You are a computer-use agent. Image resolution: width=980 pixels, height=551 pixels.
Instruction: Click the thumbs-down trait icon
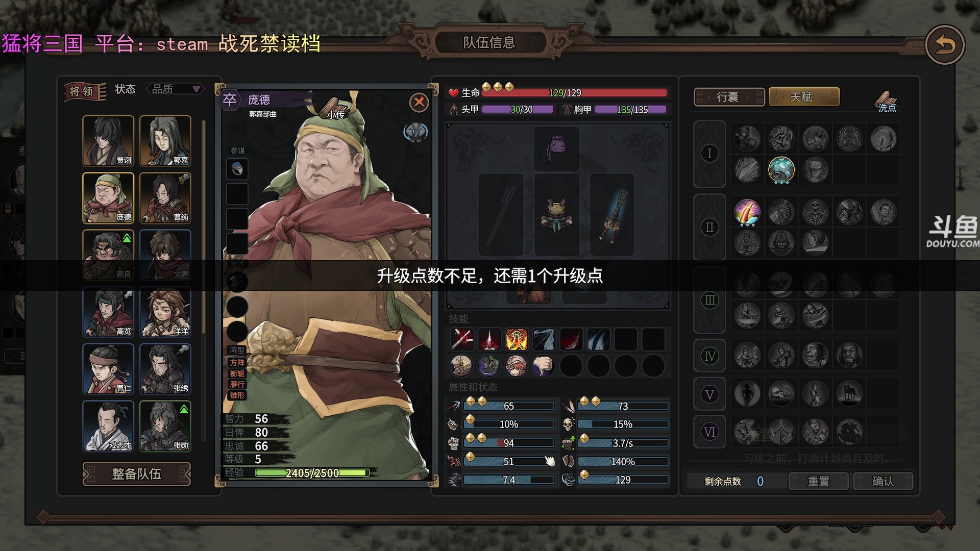pos(544,366)
